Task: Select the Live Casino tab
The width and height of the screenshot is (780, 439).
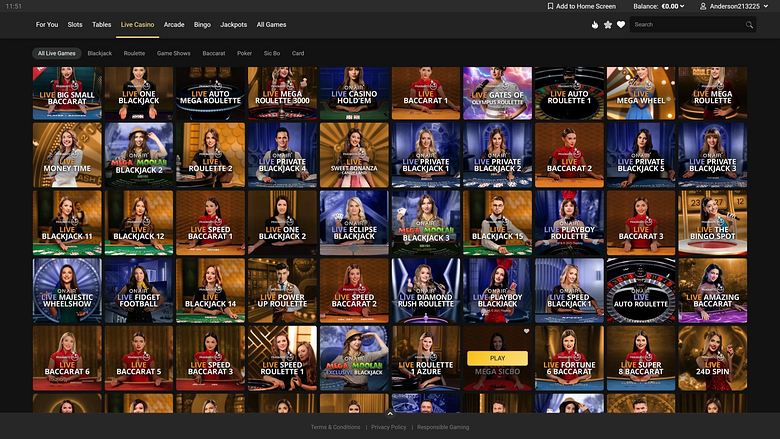Action: click(x=137, y=24)
